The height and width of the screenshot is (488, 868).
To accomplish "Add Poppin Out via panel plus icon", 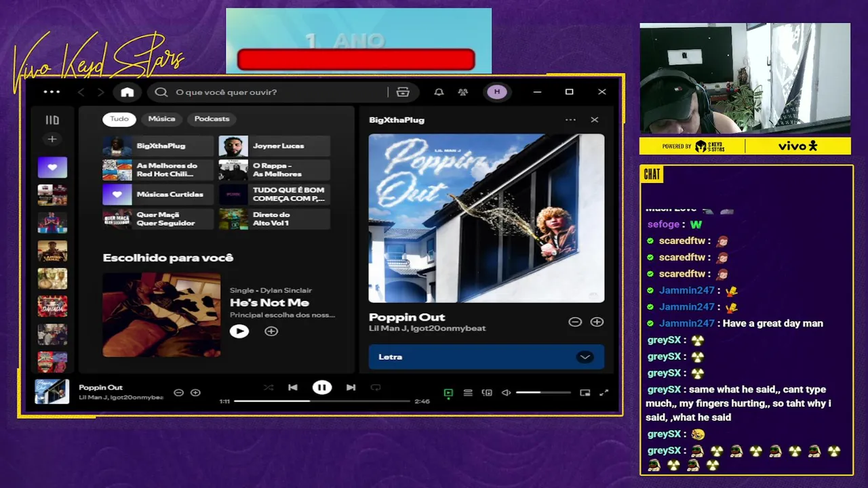I will coord(597,322).
